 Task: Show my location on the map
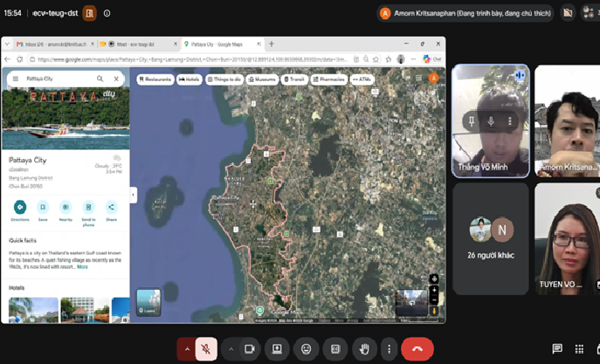(434, 278)
